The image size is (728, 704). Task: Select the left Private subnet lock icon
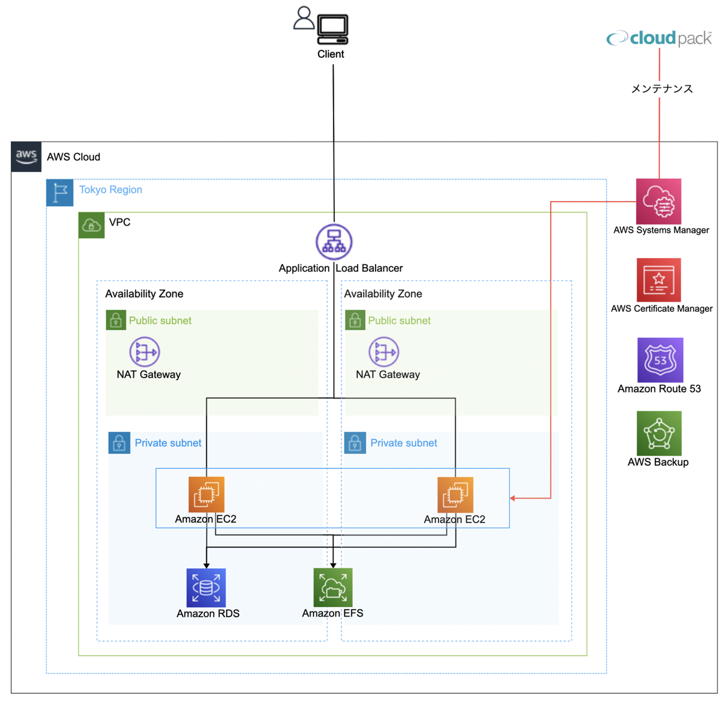tap(119, 443)
